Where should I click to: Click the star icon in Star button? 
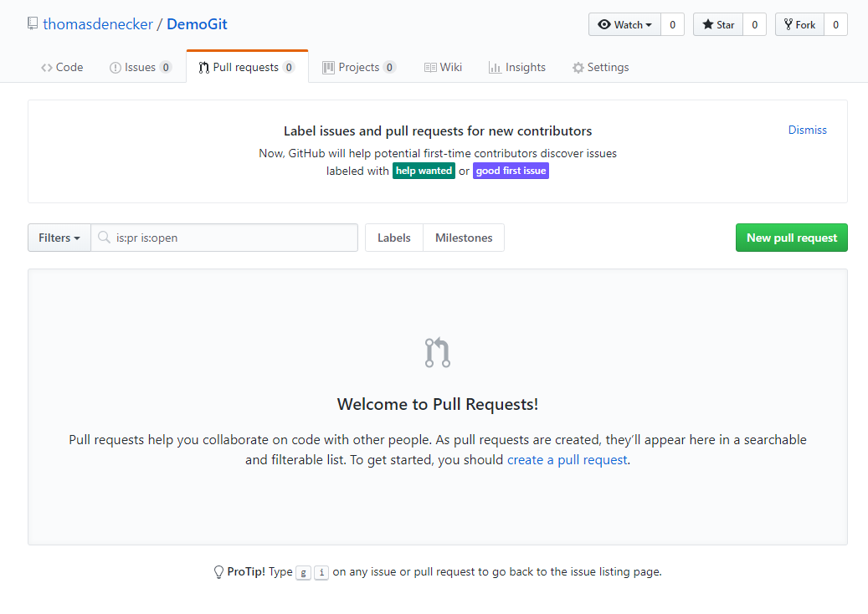(x=707, y=24)
